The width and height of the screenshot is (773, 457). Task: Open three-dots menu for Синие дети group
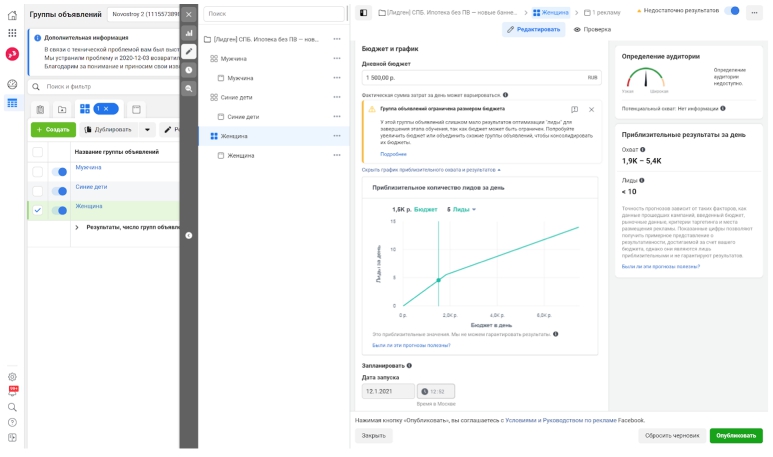[337, 97]
